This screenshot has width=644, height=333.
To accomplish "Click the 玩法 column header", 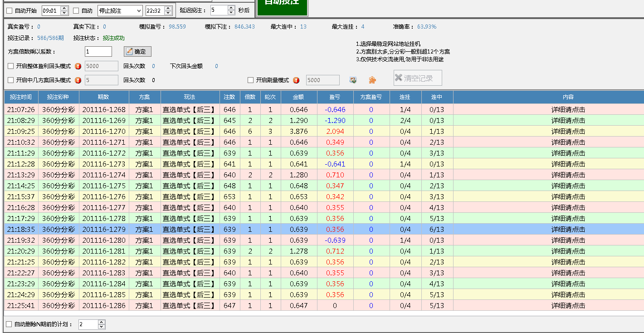I will pyautogui.click(x=190, y=97).
